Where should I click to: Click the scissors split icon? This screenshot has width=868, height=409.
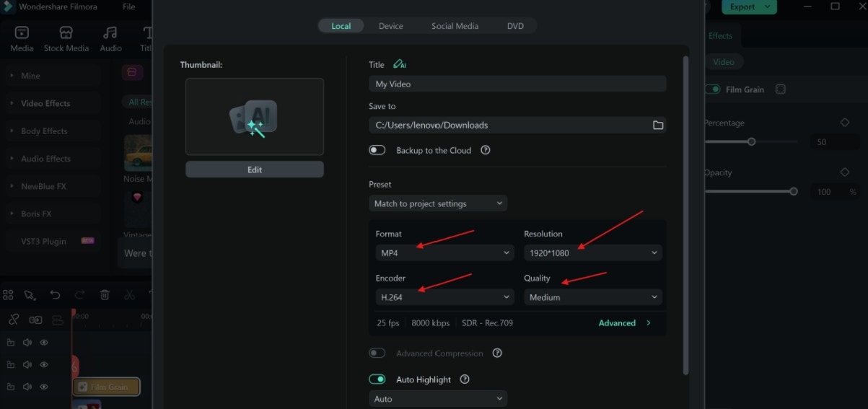coord(130,295)
